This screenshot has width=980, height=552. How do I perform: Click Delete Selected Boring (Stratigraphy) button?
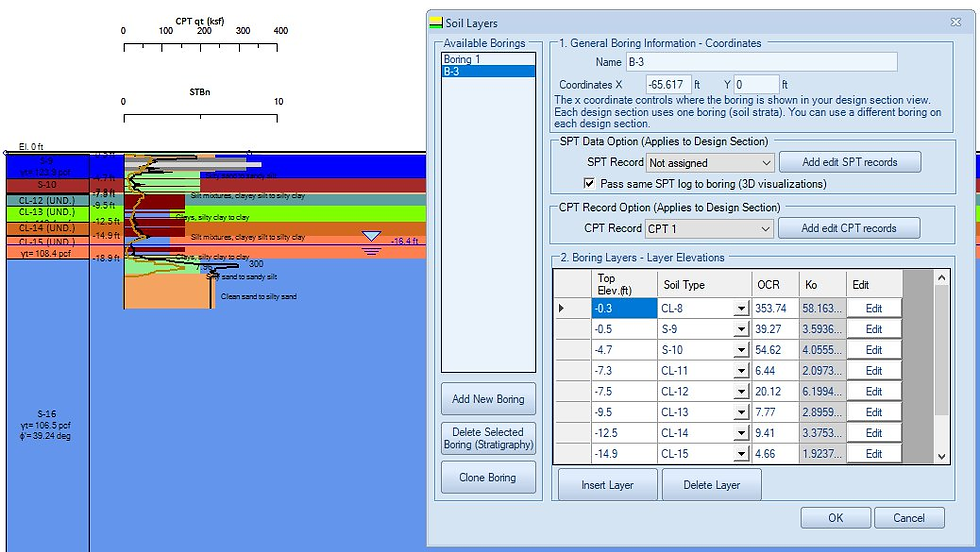488,438
